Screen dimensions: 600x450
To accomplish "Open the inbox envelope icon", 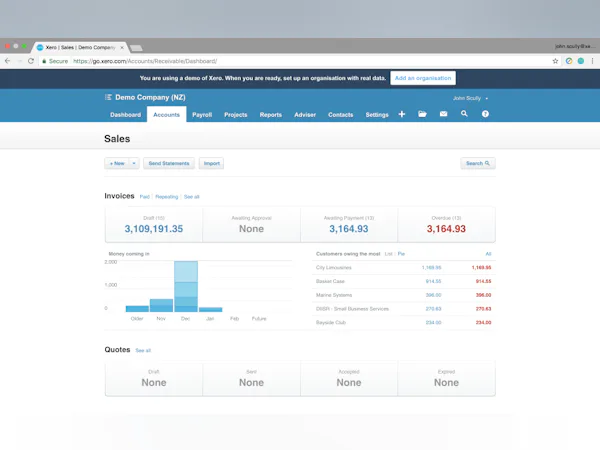I will [x=443, y=114].
